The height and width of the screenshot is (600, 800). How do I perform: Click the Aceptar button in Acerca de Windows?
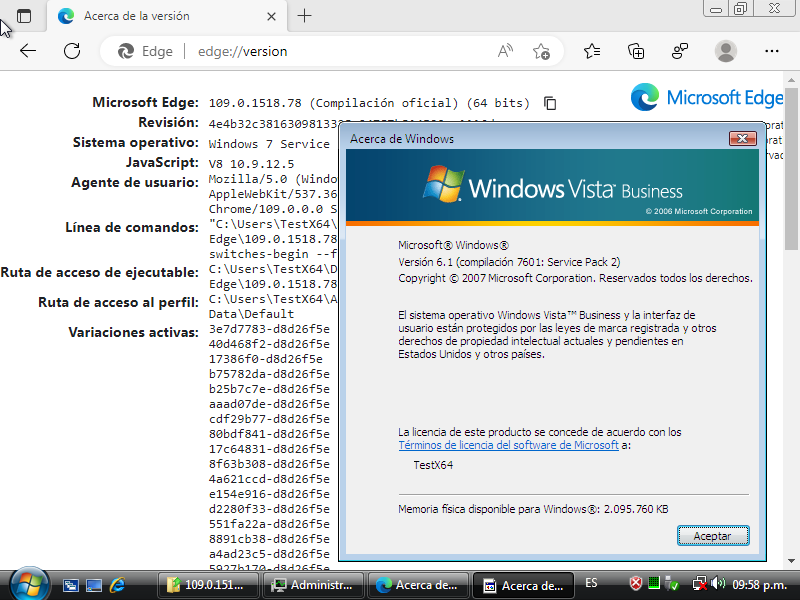[x=713, y=536]
